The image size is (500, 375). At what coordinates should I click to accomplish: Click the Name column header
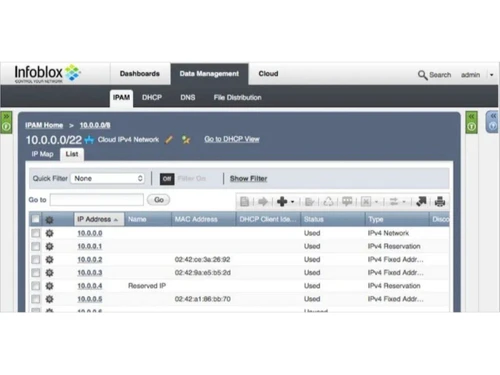click(148, 219)
